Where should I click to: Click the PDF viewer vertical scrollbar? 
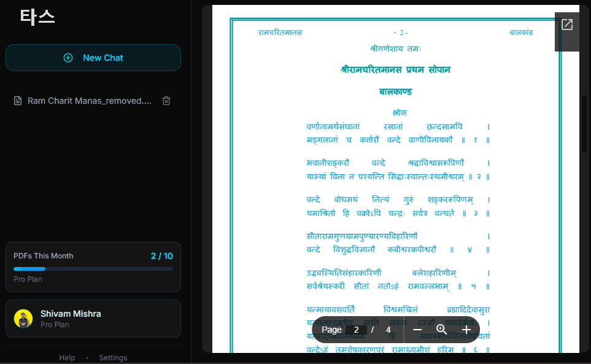point(584,123)
